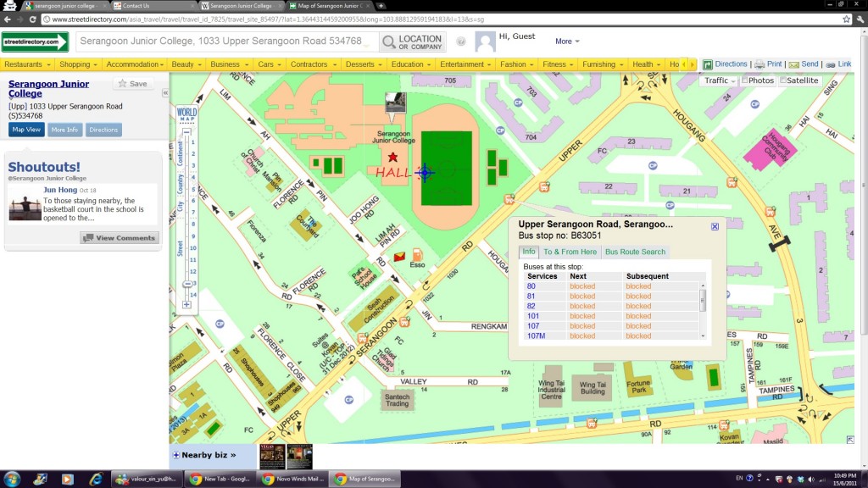Click the first Nearby biz thumbnail image
The width and height of the screenshot is (868, 488).
click(x=272, y=457)
